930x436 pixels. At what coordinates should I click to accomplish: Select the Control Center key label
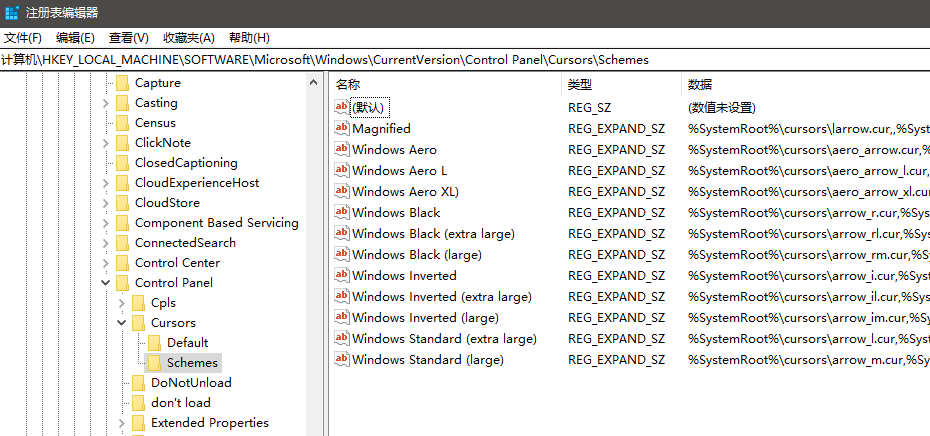tap(177, 263)
